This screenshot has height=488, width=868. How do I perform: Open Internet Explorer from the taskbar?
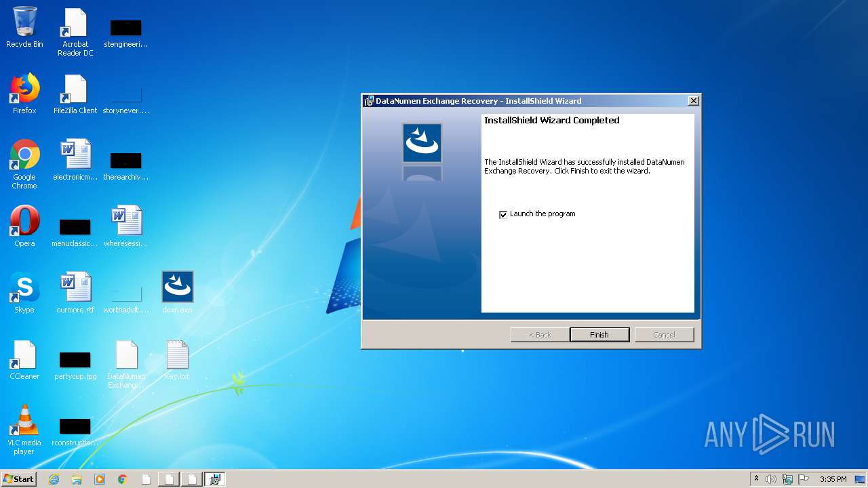pos(54,479)
